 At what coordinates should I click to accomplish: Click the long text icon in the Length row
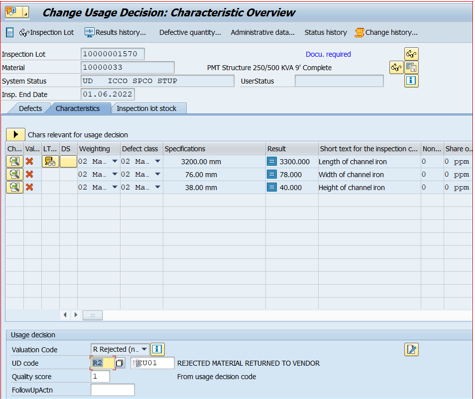tap(50, 162)
